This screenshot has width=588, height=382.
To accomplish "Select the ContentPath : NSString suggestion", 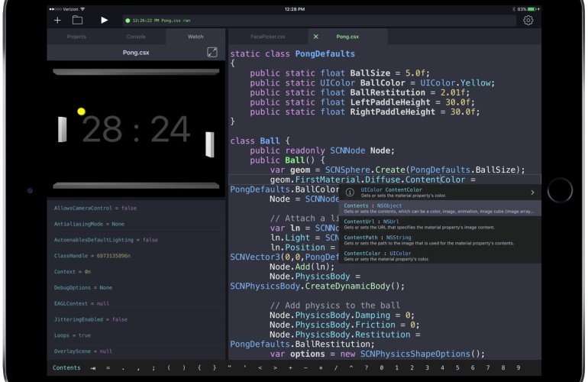I will tap(439, 241).
